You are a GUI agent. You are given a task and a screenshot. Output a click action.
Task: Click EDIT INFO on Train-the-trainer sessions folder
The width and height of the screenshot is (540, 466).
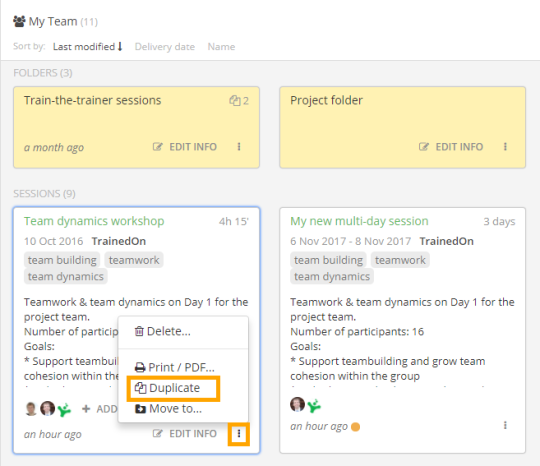coord(185,147)
